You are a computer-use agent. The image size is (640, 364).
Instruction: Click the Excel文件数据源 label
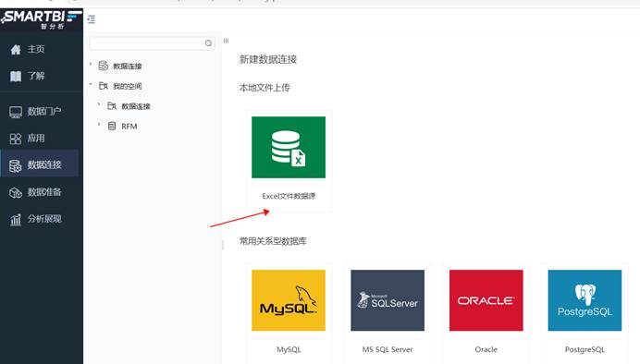289,196
